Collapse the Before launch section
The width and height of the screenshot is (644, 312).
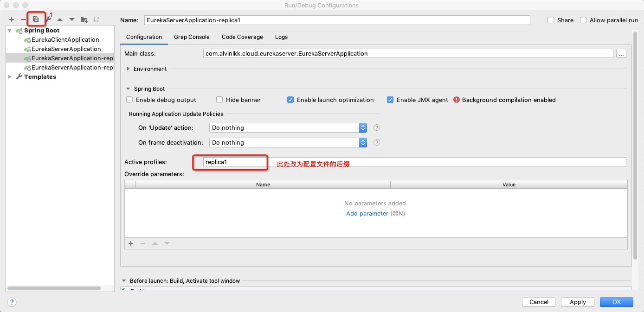pos(124,280)
